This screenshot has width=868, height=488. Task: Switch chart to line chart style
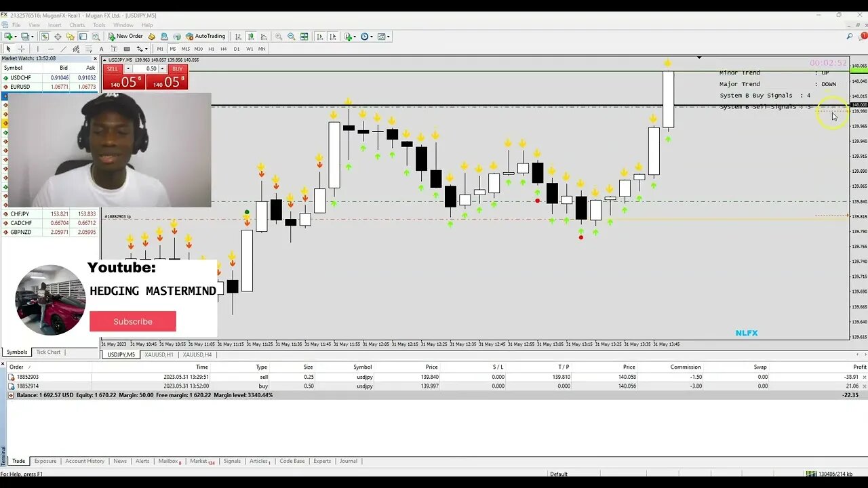coord(264,37)
